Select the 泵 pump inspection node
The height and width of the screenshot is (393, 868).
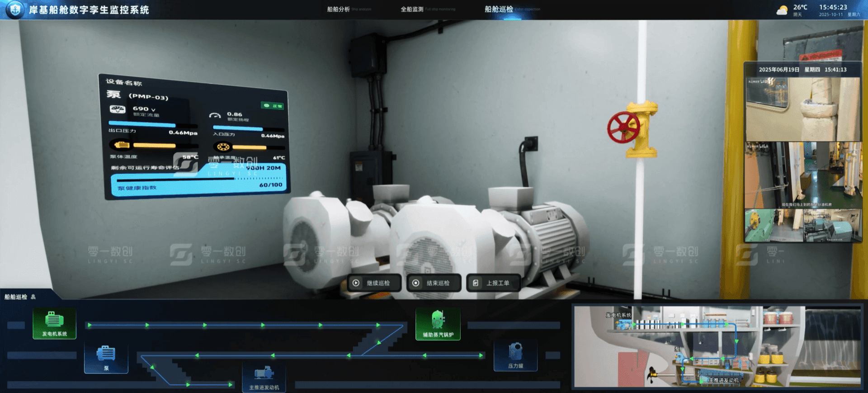point(106,357)
